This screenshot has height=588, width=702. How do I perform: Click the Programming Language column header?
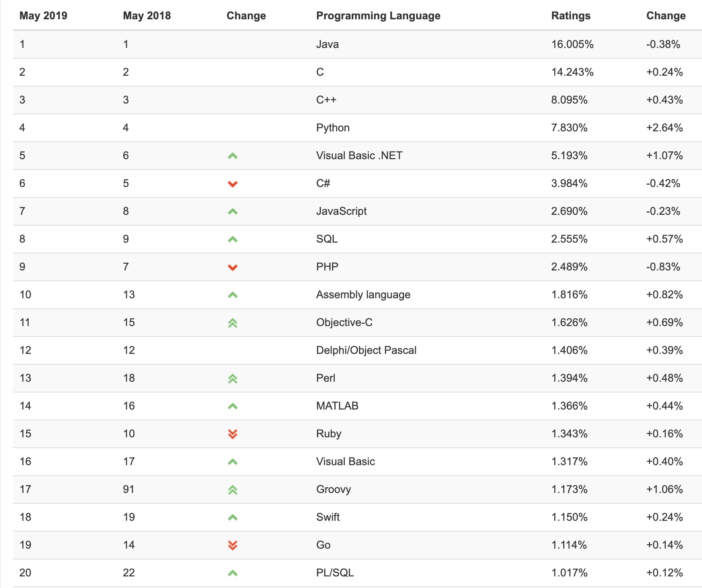click(x=378, y=16)
